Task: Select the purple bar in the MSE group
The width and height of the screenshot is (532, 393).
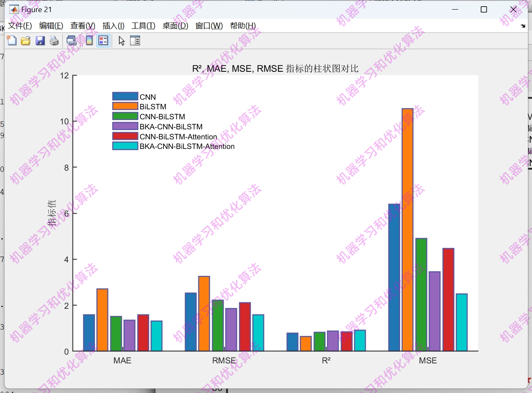Action: pos(434,312)
